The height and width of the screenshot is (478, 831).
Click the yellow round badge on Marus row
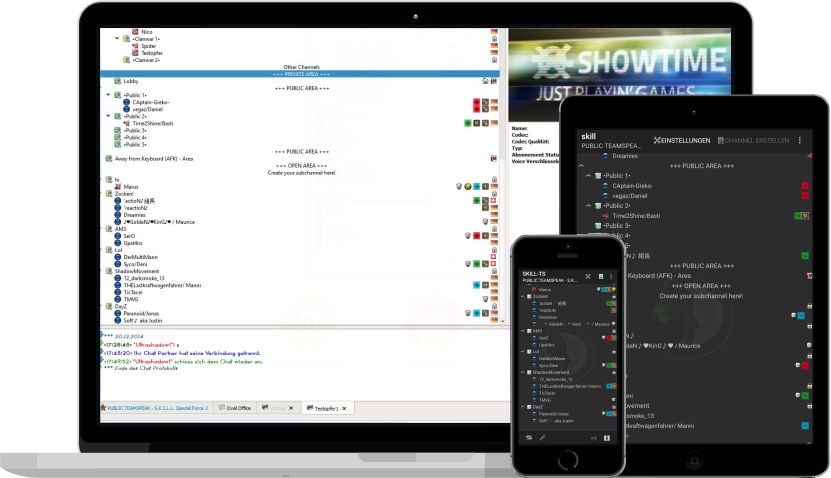(468, 187)
